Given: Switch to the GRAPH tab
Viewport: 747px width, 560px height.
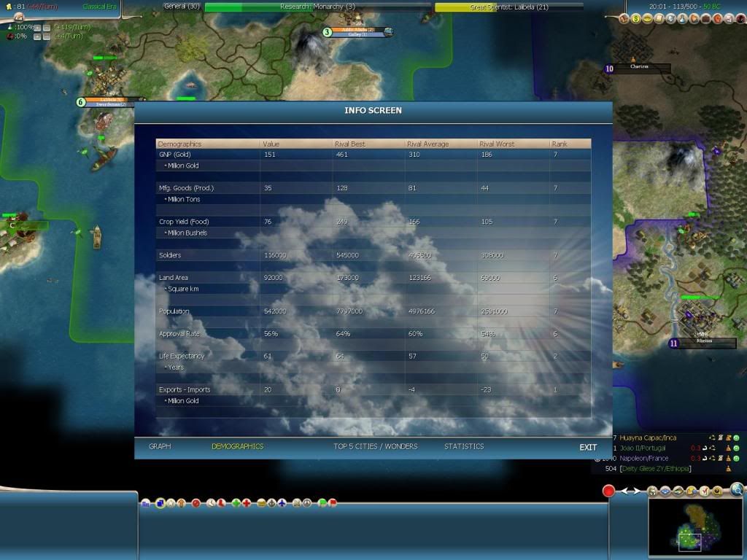Looking at the screenshot, I should coord(160,446).
